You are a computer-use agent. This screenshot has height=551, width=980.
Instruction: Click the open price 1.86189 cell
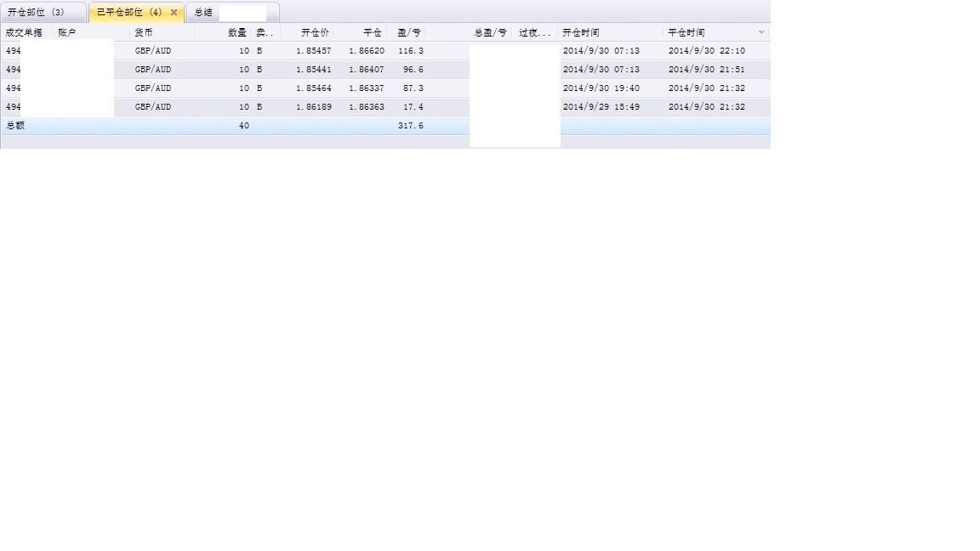pyautogui.click(x=314, y=107)
